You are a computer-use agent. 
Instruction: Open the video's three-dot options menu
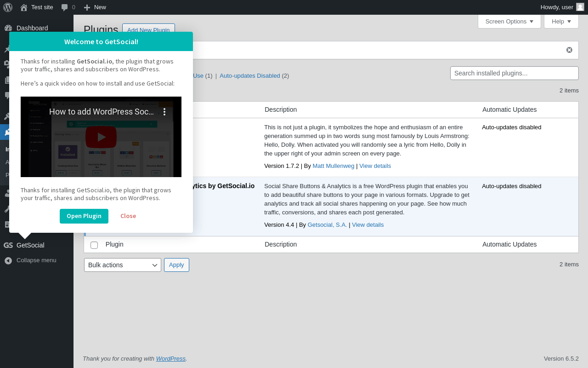pos(164,112)
